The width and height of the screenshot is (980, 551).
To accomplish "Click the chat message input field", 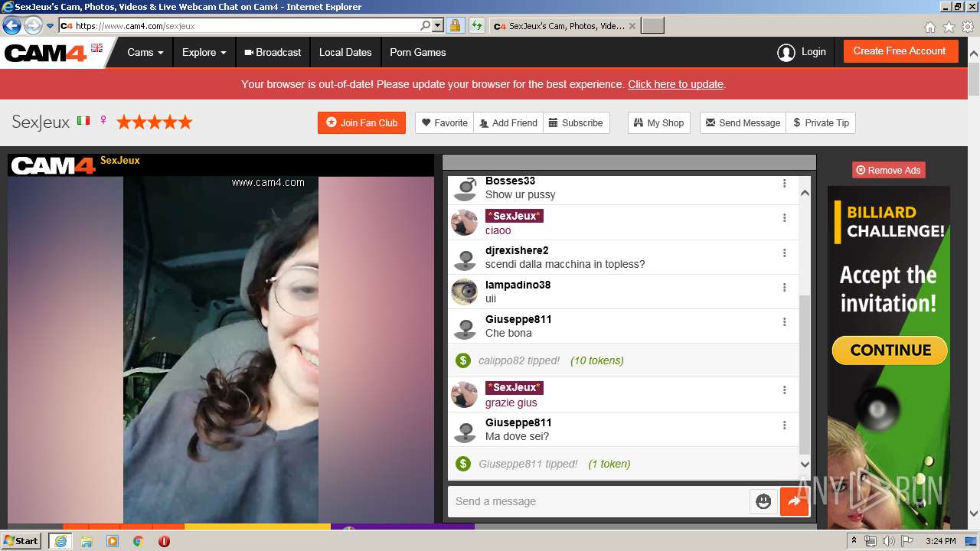I will point(599,501).
